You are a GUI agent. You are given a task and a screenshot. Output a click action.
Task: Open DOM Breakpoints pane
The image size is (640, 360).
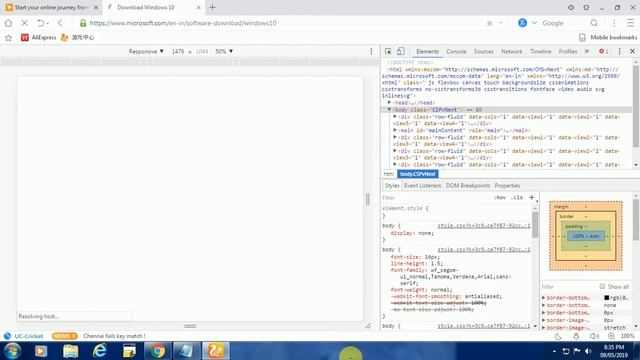pos(468,186)
